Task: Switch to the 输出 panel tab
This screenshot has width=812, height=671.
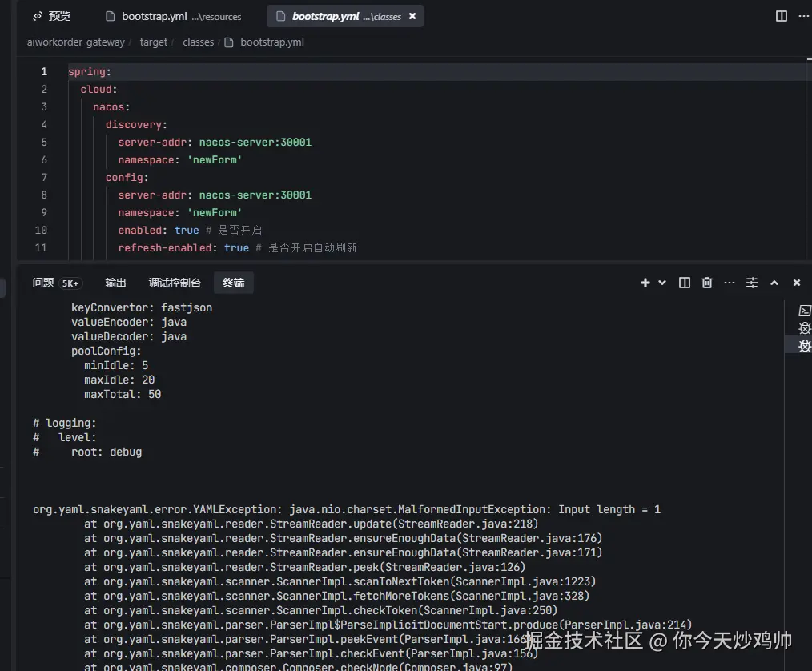Action: pos(115,282)
